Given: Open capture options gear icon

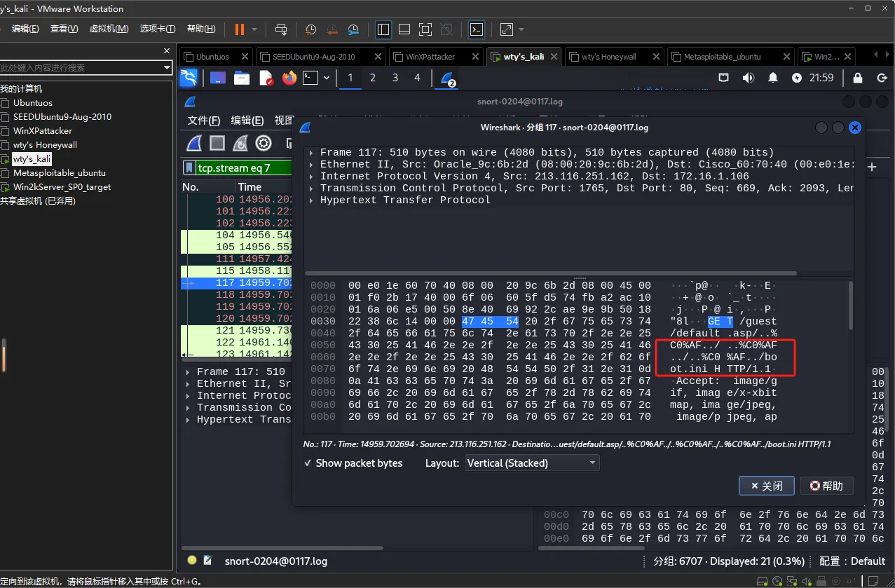Looking at the screenshot, I should tap(264, 143).
